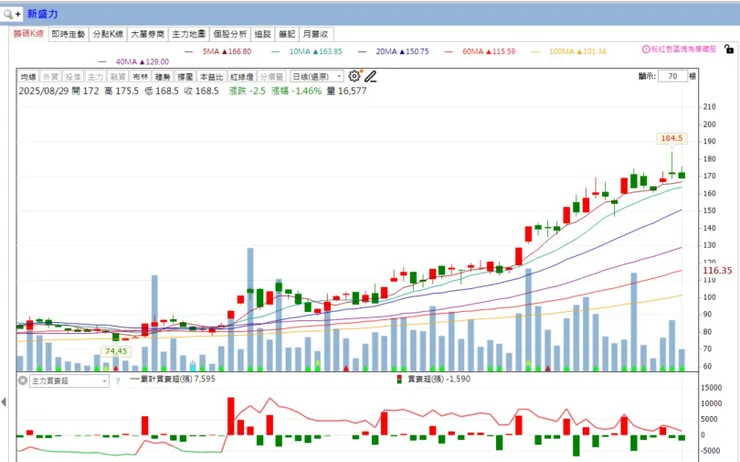Viewport: 740px width, 462px height.
Task: Click the question mark help icon
Action: point(118,381)
